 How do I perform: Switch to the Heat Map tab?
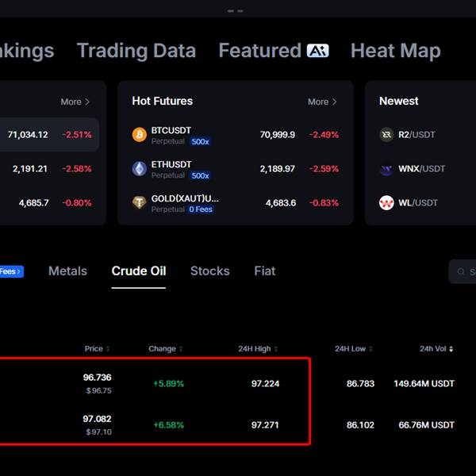click(395, 51)
